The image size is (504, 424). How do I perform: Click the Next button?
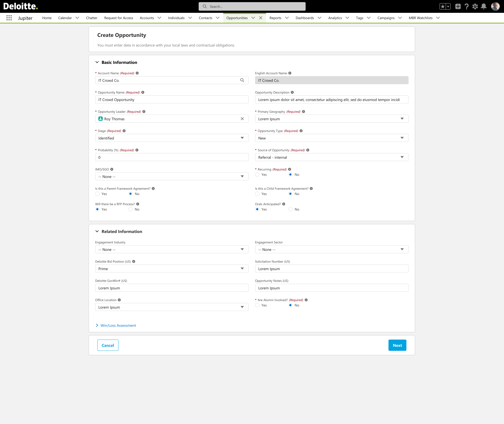pos(397,345)
